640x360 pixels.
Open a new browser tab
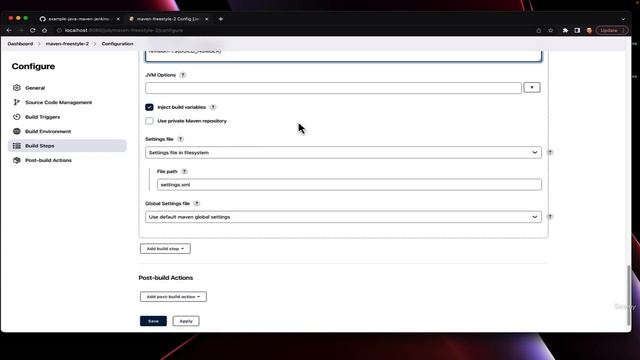[221, 19]
